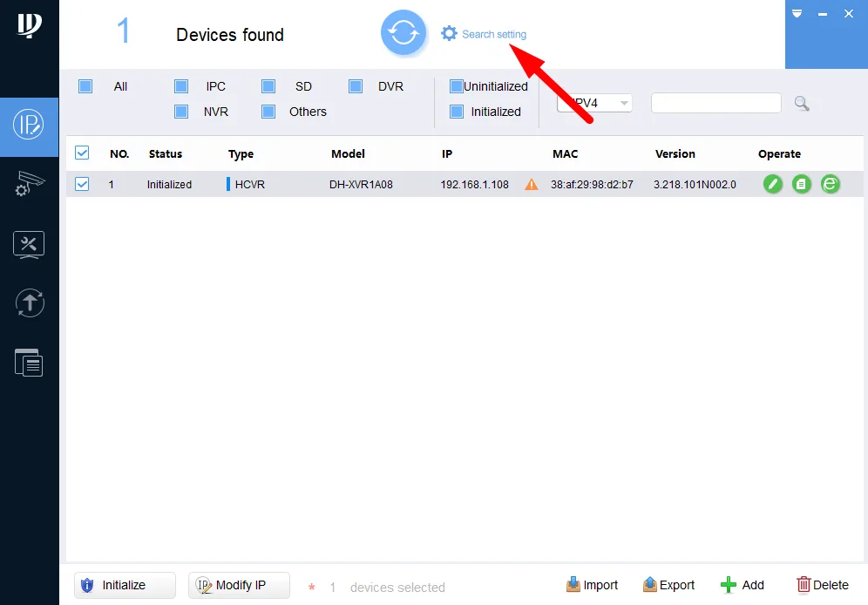The image size is (868, 605).
Task: Click the search text input field
Action: pos(715,103)
